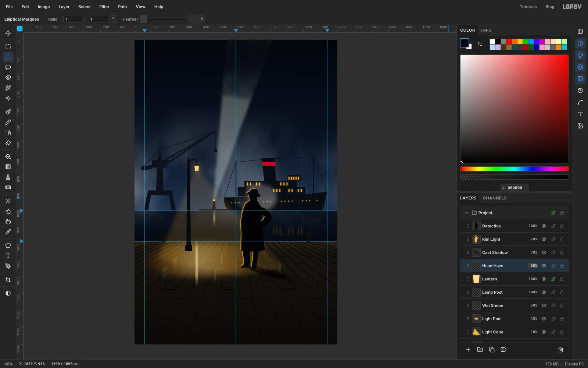Viewport: 588px width, 368px height.
Task: Toggle visibility of Cast Shadow layer
Action: coord(544,252)
